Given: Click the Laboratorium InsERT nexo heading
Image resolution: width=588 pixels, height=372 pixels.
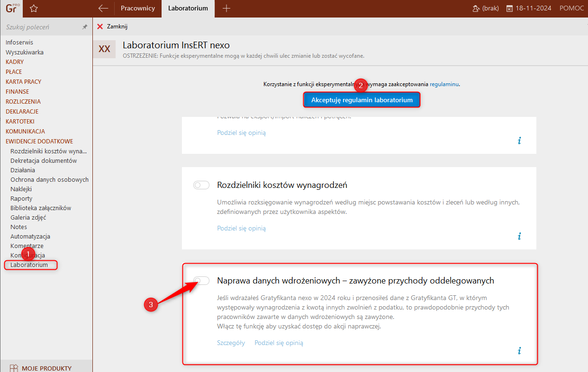Looking at the screenshot, I should [176, 45].
